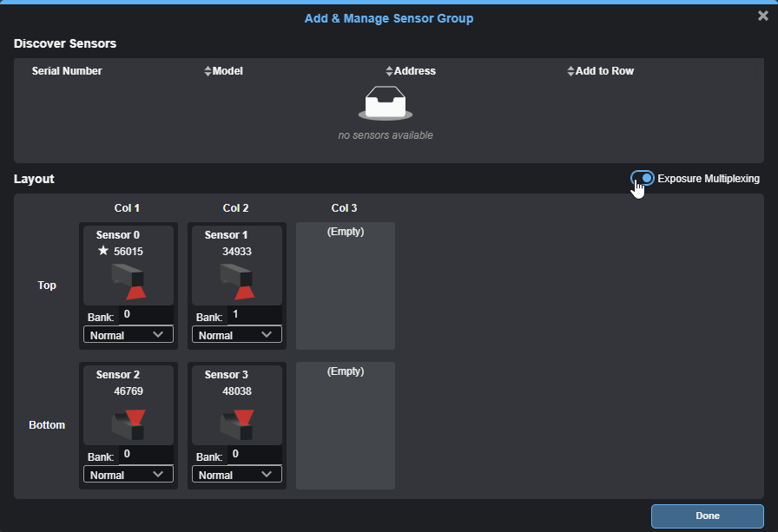Sort by Serial Number using sort arrows
The image size is (778, 532).
tap(208, 71)
